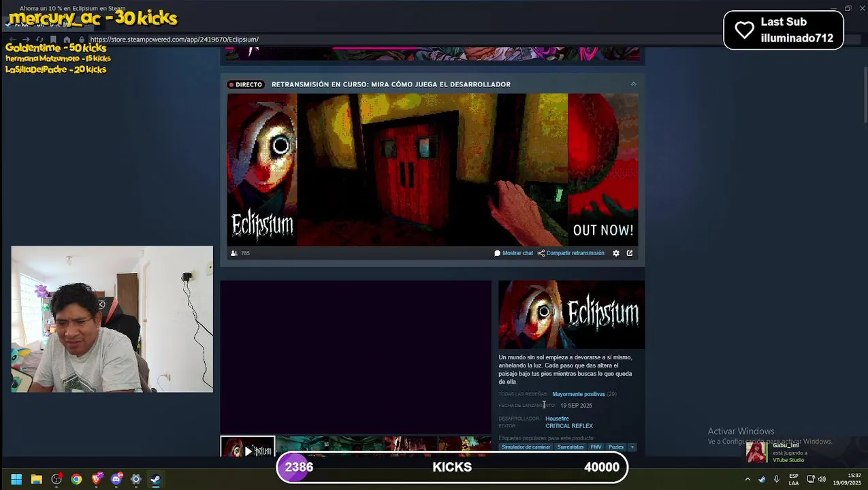Open developer Housefire link
The height and width of the screenshot is (490, 868).
[557, 419]
